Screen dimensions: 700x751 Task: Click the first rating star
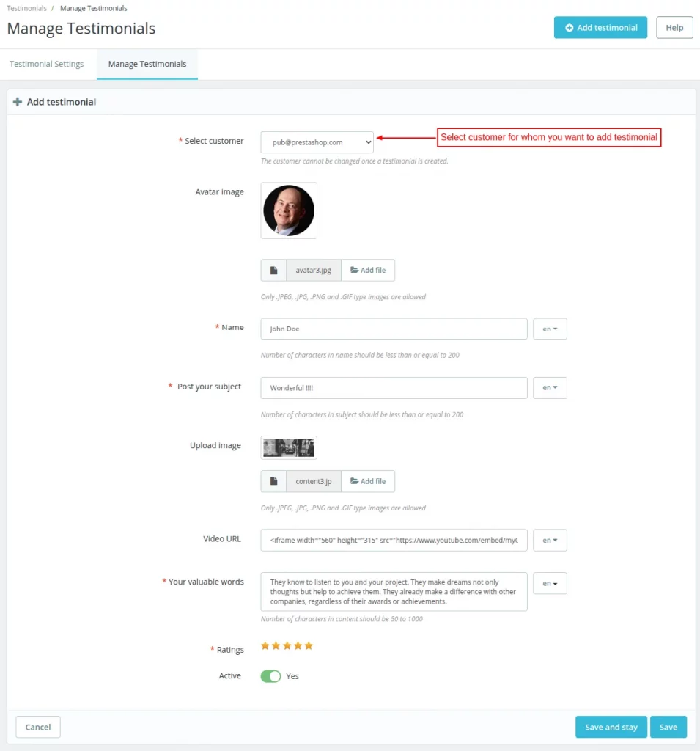(x=265, y=646)
